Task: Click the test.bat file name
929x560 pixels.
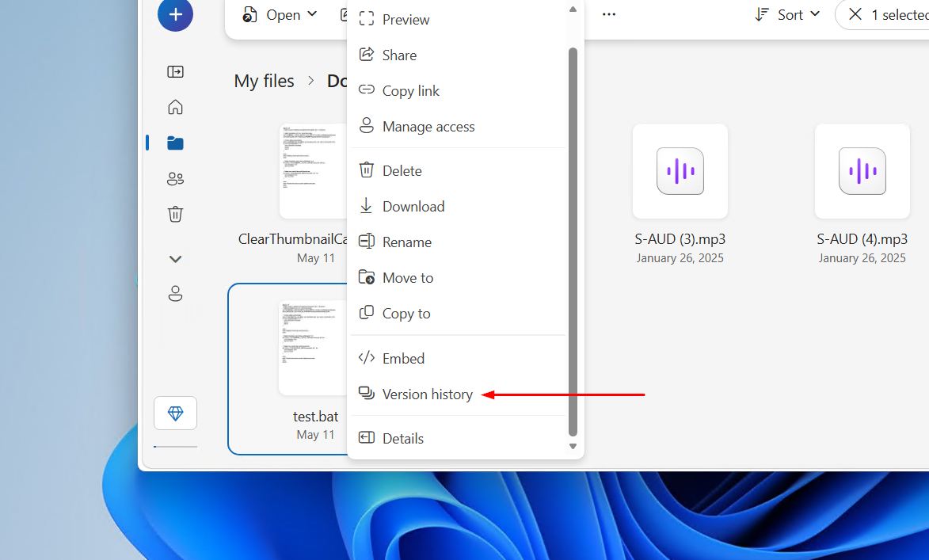Action: coord(316,417)
